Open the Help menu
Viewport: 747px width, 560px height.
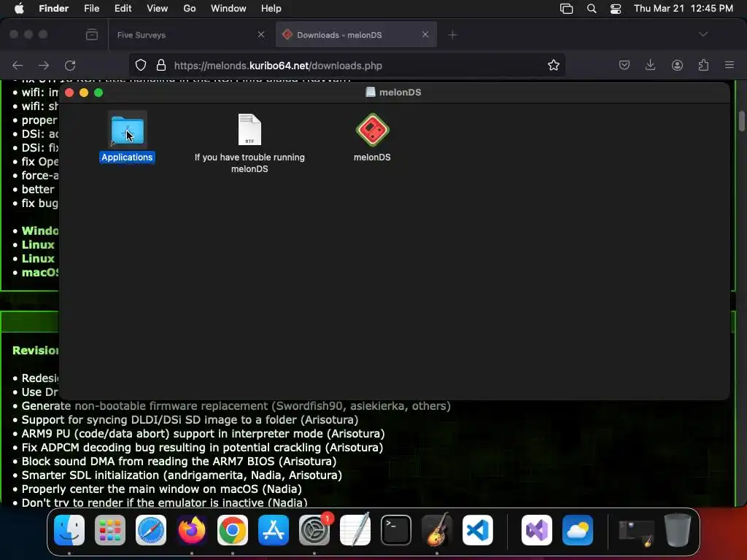271,9
